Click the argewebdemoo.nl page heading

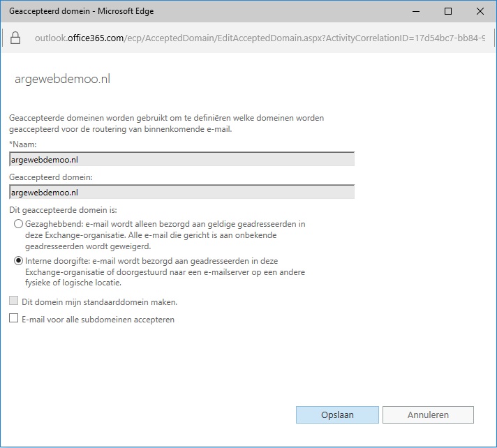tap(62, 79)
